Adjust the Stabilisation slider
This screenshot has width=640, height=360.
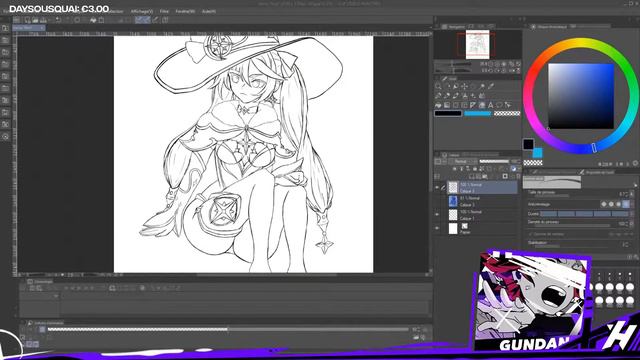click(x=571, y=246)
